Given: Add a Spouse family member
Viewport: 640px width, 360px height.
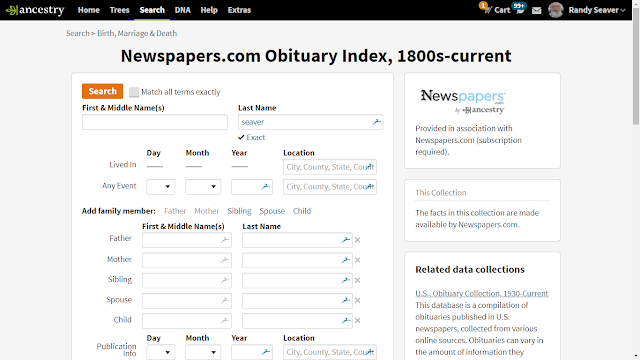Looking at the screenshot, I should [x=272, y=211].
